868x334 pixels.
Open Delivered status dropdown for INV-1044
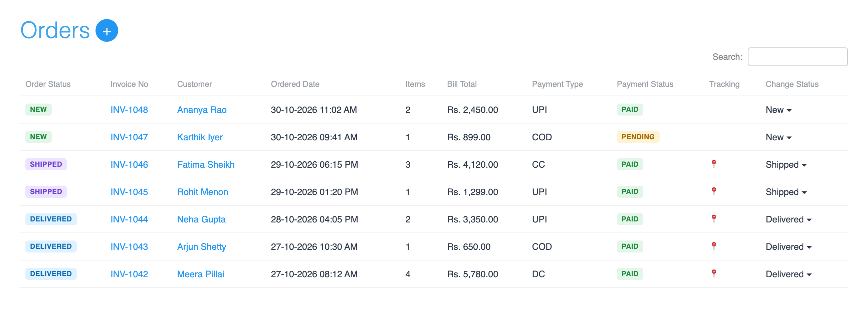pos(789,219)
